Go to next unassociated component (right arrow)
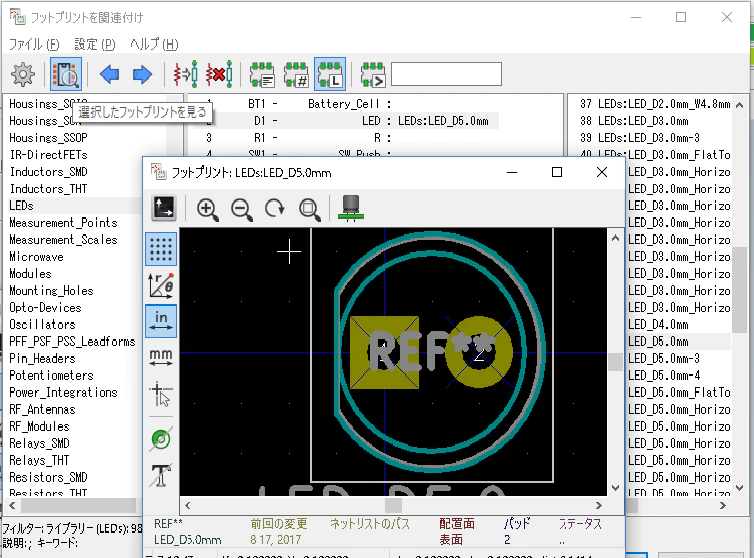The image size is (754, 558). (x=142, y=75)
